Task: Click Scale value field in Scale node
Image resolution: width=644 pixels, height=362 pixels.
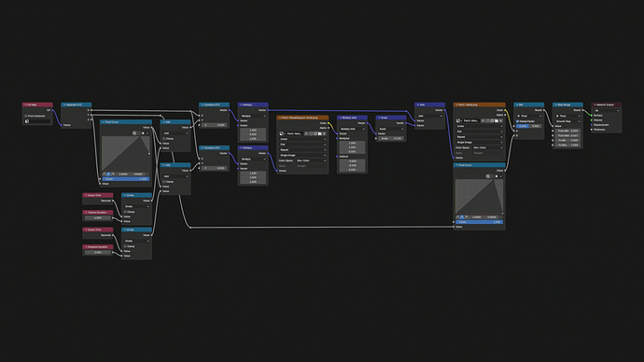Action: pos(391,138)
